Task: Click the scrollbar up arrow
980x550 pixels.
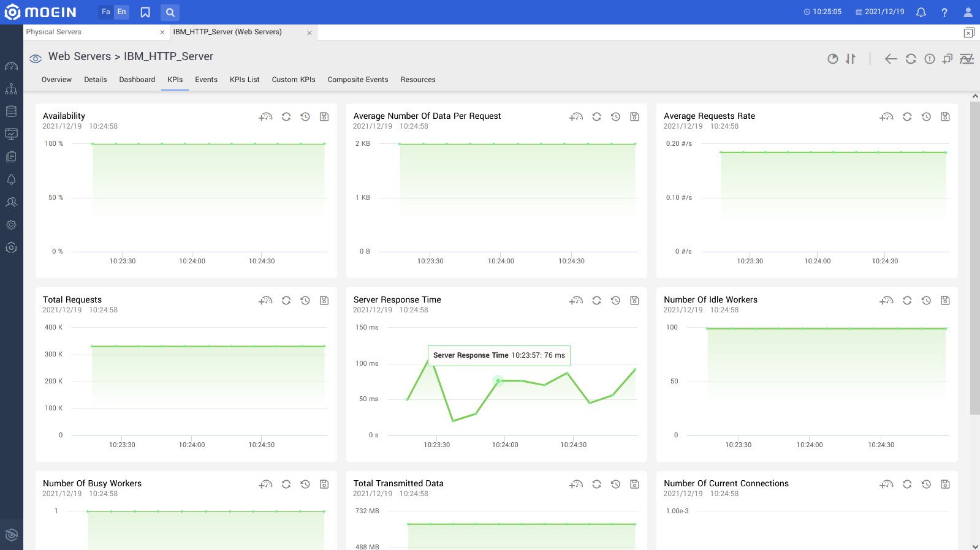Action: pos(975,96)
